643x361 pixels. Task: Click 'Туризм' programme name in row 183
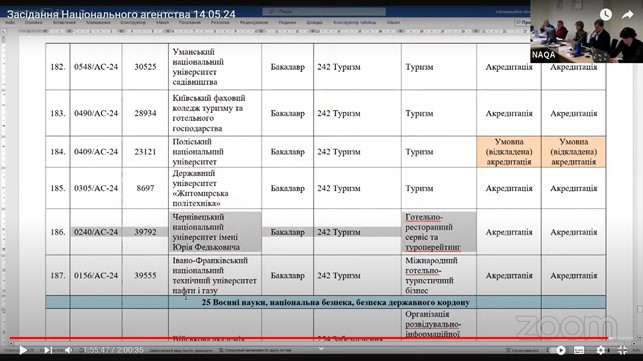pyautogui.click(x=419, y=113)
